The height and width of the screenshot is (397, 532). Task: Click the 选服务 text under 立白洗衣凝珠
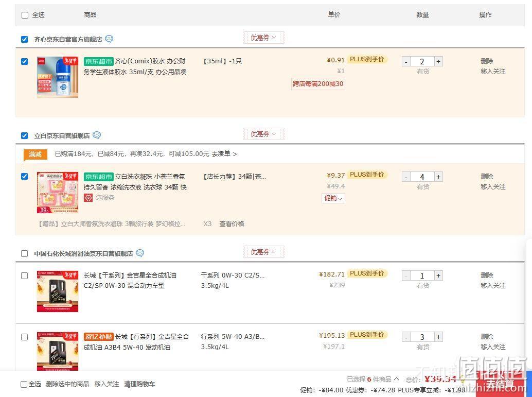[105, 198]
